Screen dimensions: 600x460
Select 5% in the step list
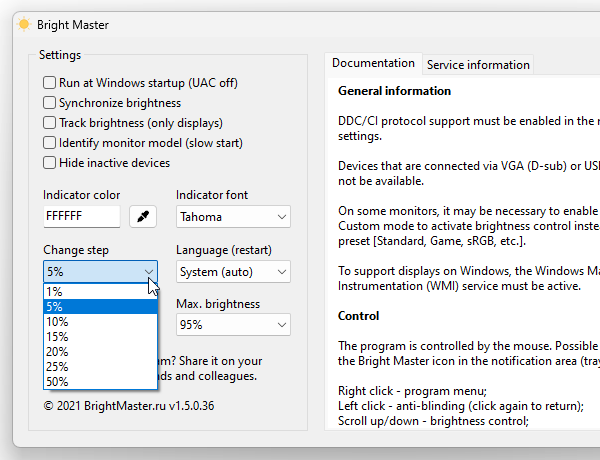[100, 307]
